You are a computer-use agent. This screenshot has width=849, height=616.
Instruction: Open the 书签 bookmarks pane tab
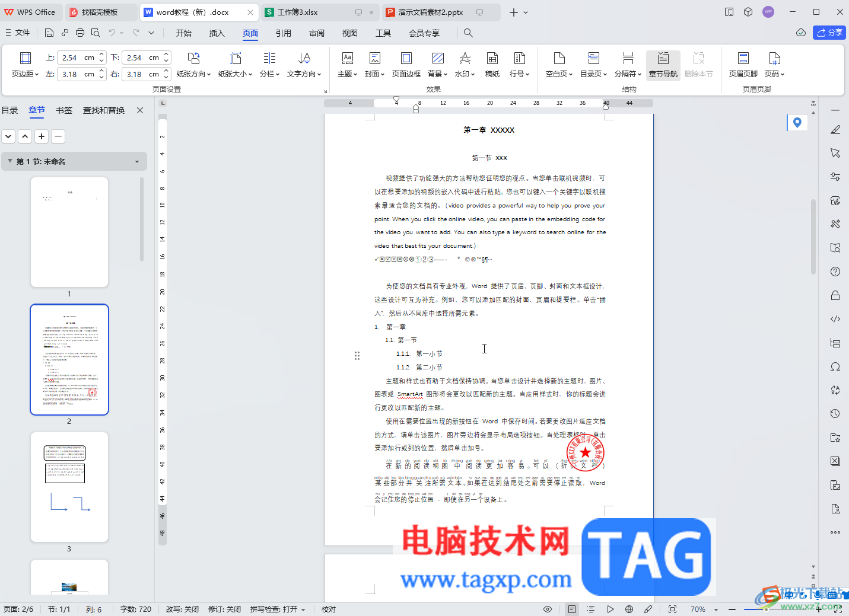click(x=64, y=110)
